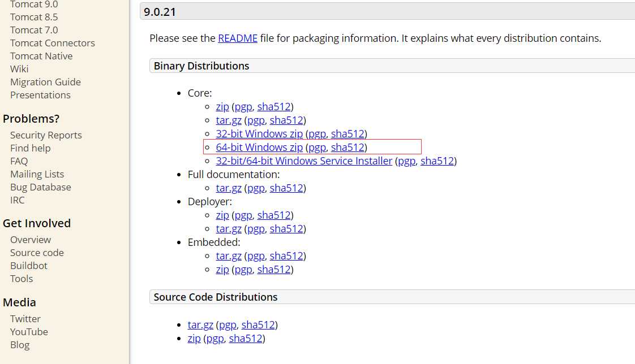The image size is (635, 364).
Task: Download Source Code zip distribution
Action: tap(194, 339)
